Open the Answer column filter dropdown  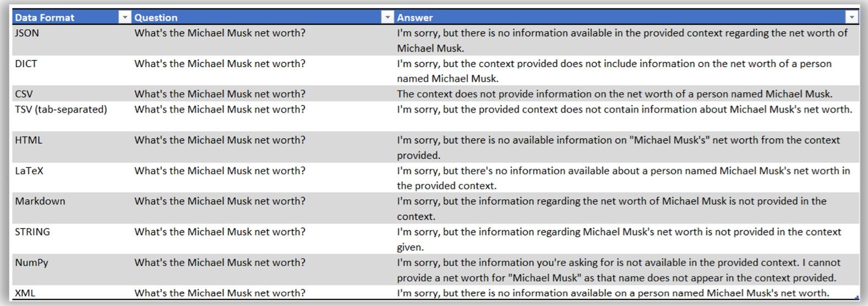pos(852,18)
